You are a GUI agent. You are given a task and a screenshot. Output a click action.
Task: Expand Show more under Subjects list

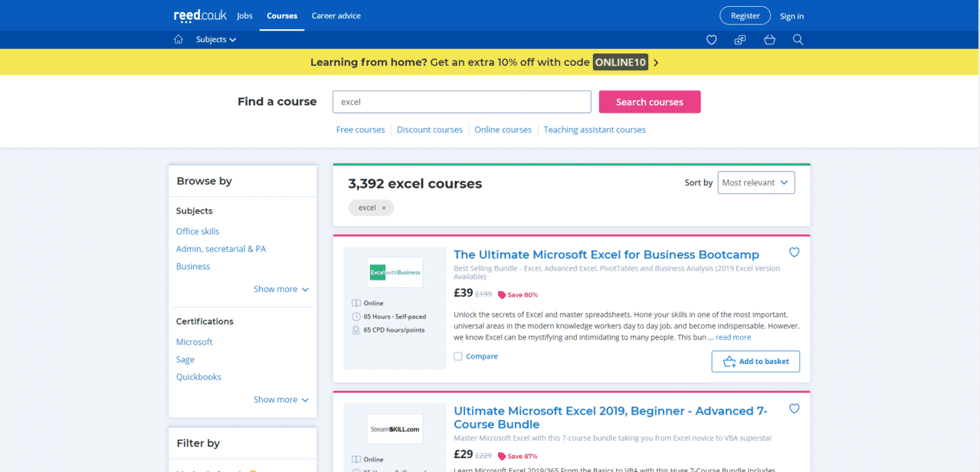[280, 290]
